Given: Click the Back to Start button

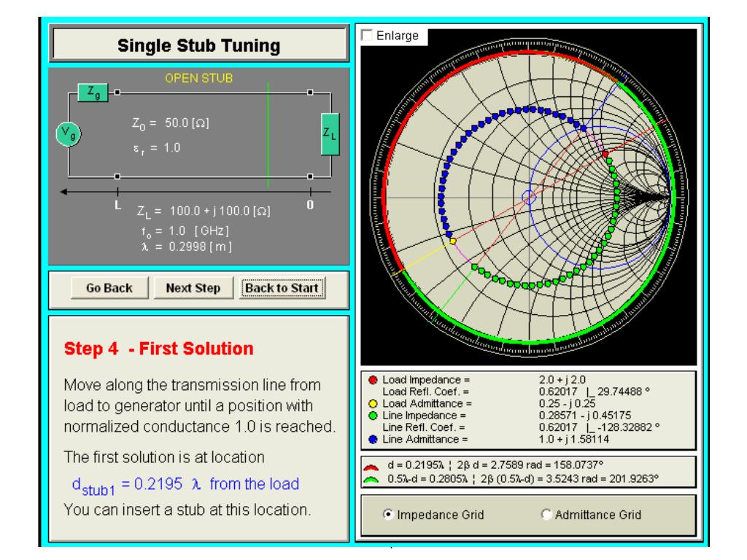Looking at the screenshot, I should [x=282, y=288].
